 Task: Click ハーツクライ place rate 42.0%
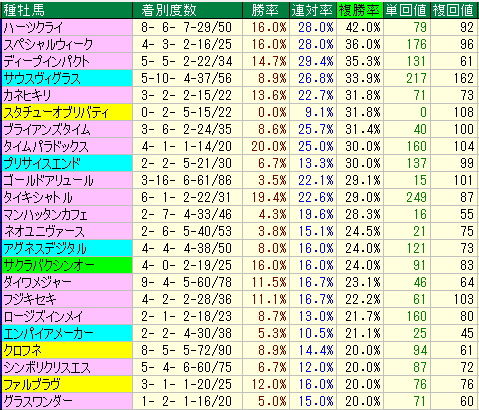363,27
